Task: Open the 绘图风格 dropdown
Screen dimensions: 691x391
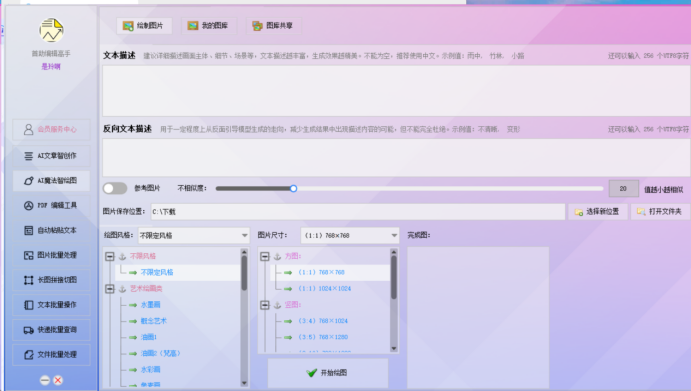Action: (x=193, y=235)
